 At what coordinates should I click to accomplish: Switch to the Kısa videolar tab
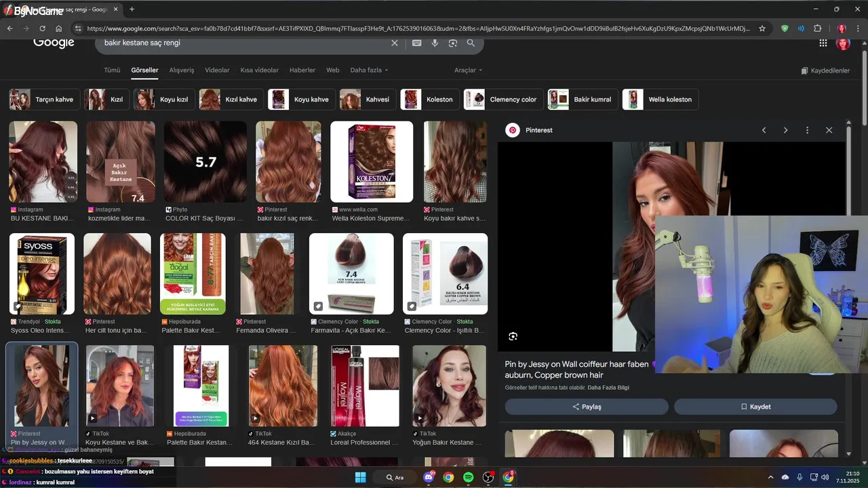pos(260,70)
